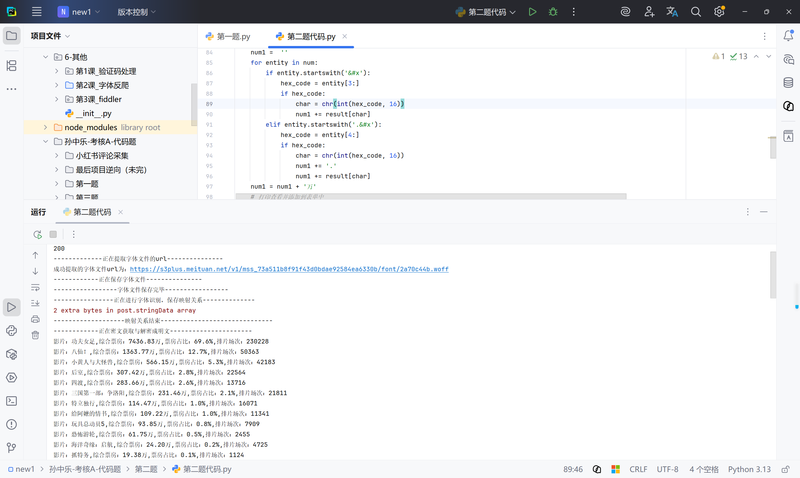
Task: Start debugging with the Debug bug icon
Action: (553, 12)
